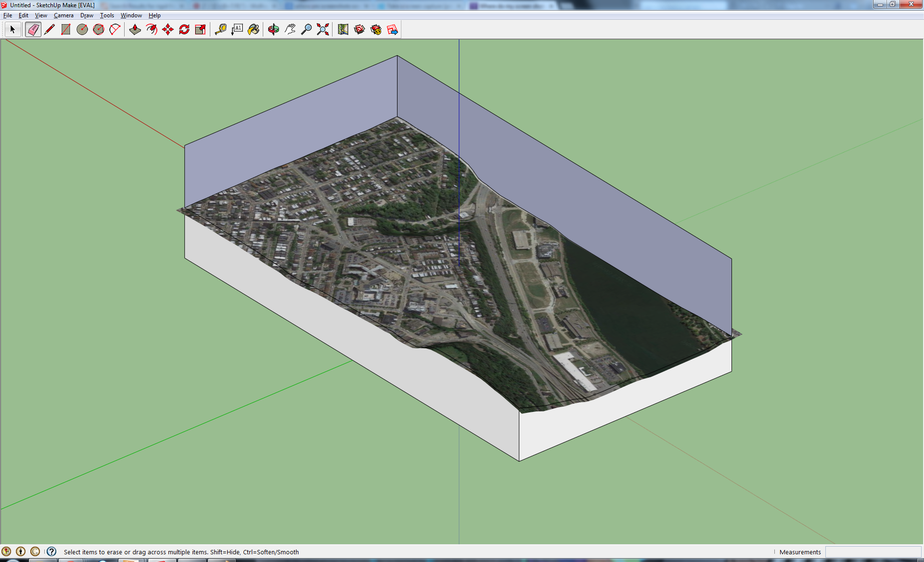
Task: Open the Tools menu
Action: pyautogui.click(x=107, y=15)
